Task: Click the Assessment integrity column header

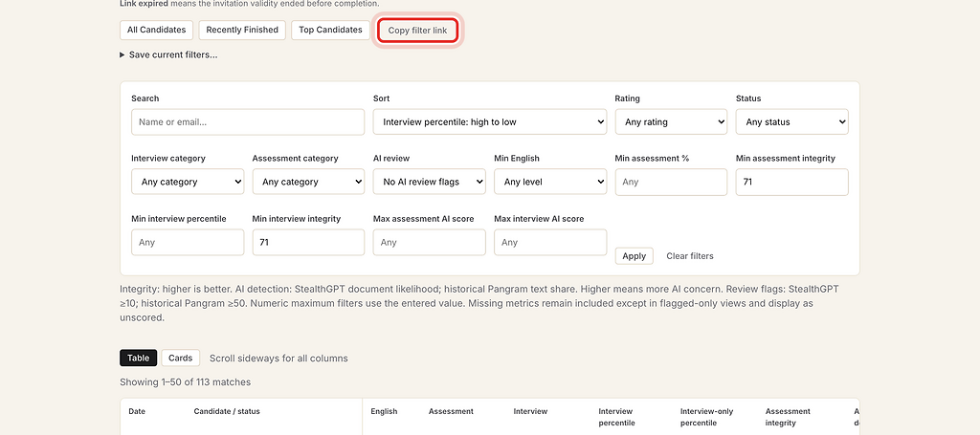Action: (x=788, y=418)
